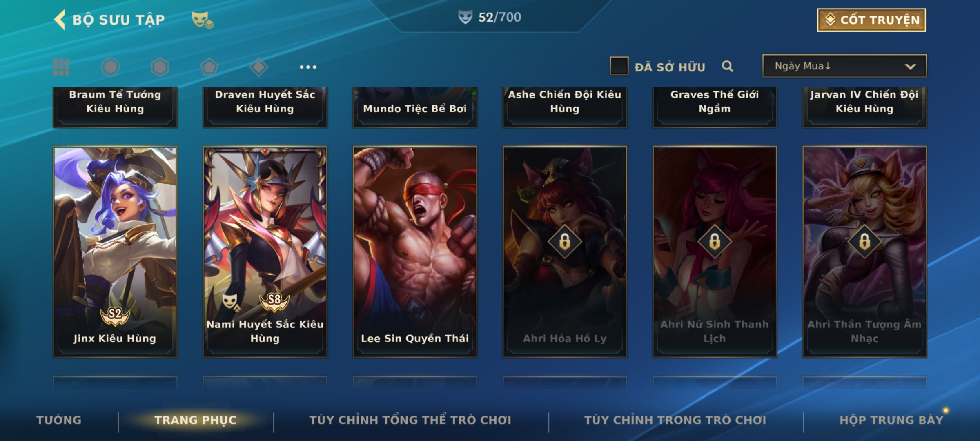The image size is (980, 441).
Task: Open the Jinx Kiêu Hùng skin card
Action: [x=115, y=252]
